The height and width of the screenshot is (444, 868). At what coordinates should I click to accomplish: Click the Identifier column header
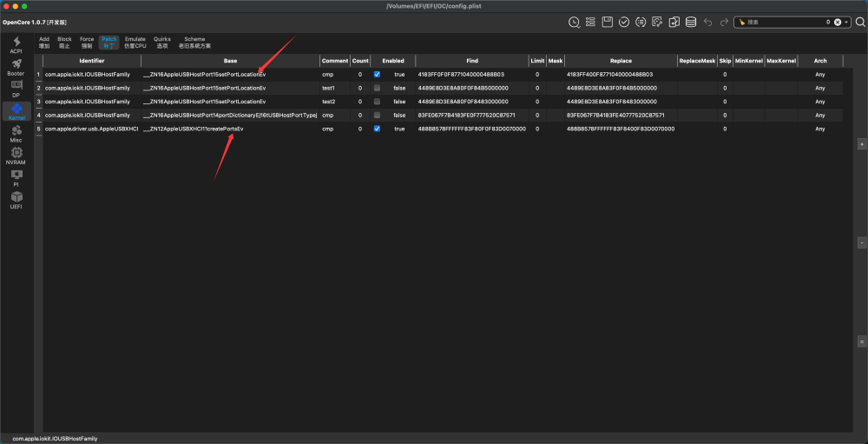click(x=92, y=61)
